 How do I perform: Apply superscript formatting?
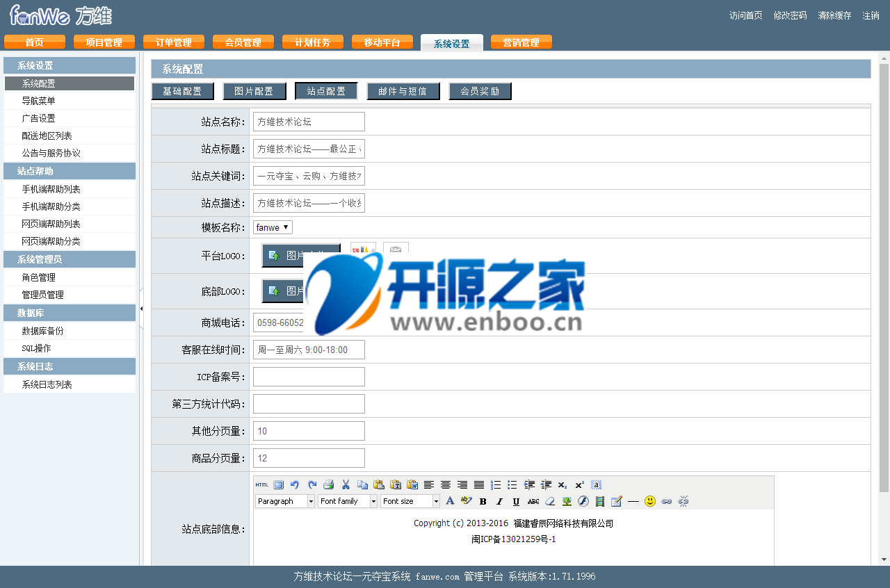[x=579, y=484]
